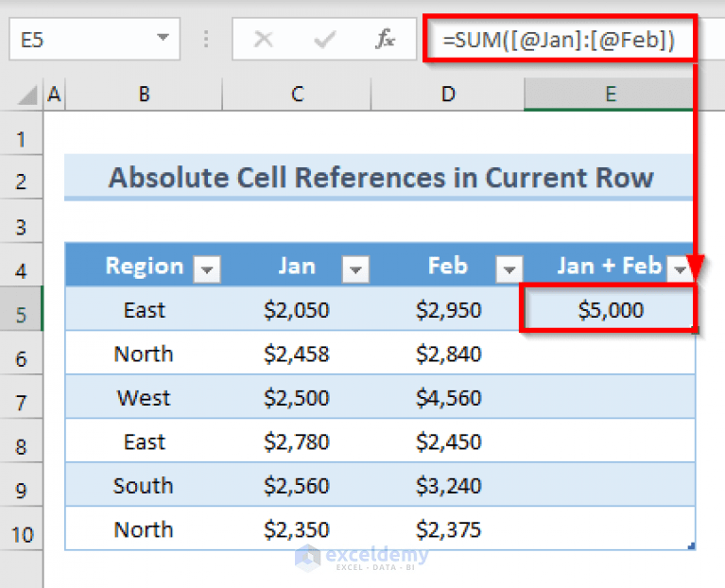725x588 pixels.
Task: Select row 1 header
Action: pos(22,133)
